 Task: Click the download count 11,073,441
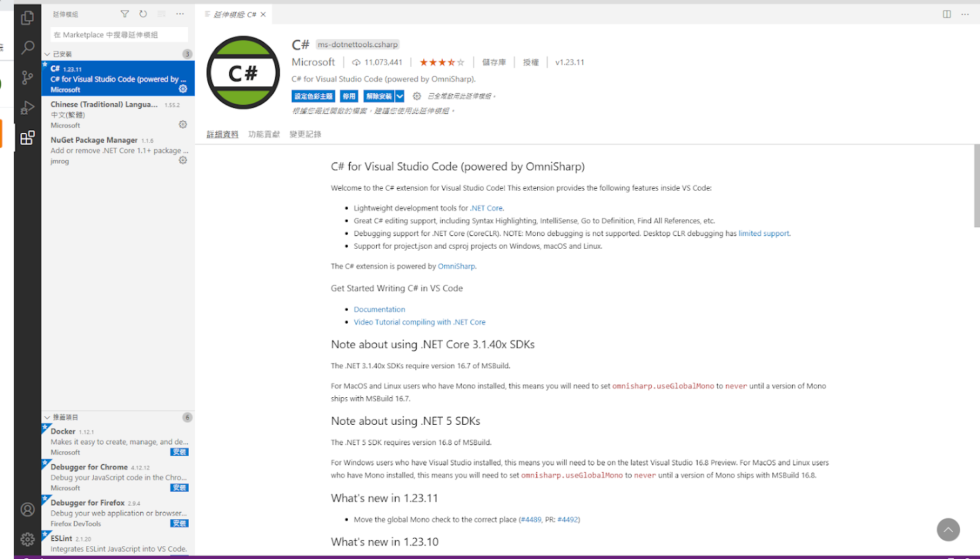(377, 62)
